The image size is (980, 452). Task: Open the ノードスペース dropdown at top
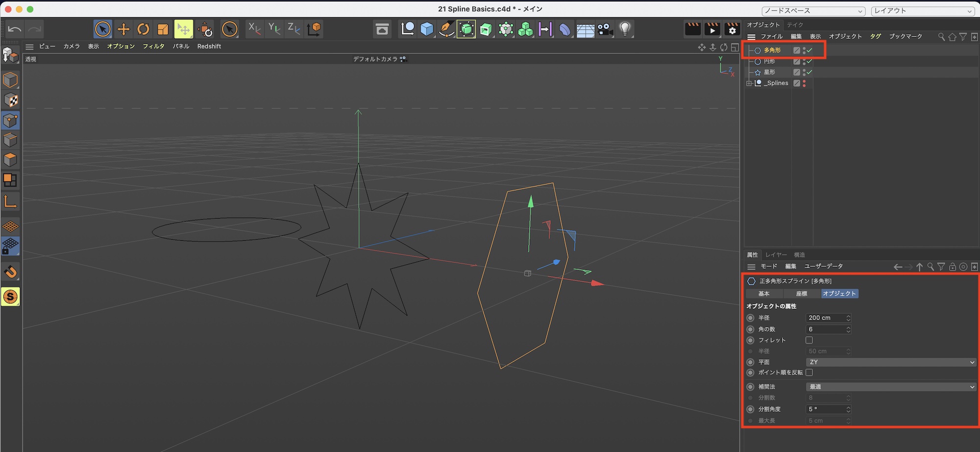[813, 11]
